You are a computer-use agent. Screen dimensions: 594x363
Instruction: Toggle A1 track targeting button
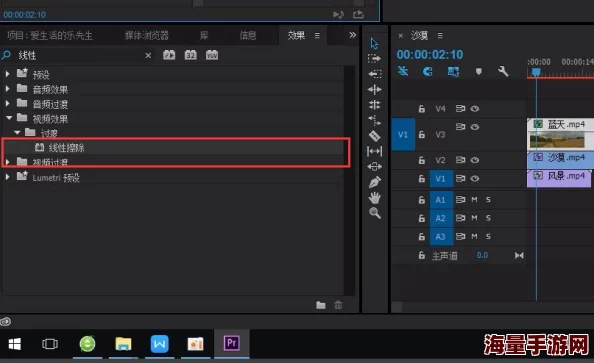(441, 200)
